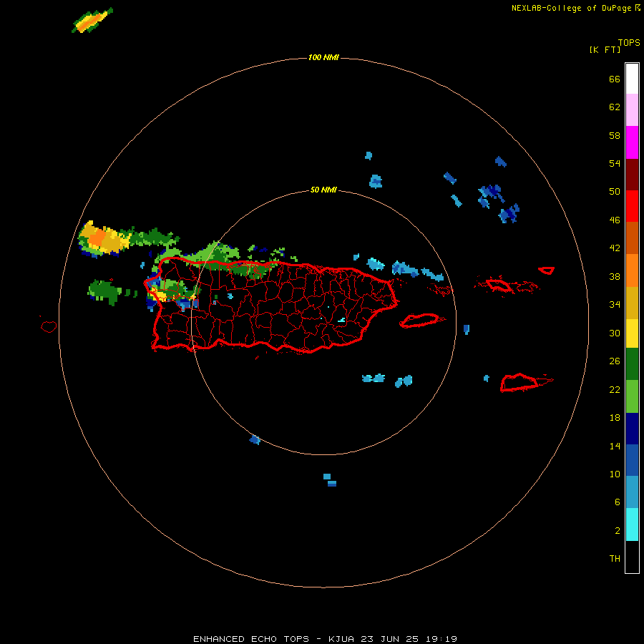The height and width of the screenshot is (644, 644).
Task: Click the yellow echo over the west coast
Action: [x=159, y=295]
